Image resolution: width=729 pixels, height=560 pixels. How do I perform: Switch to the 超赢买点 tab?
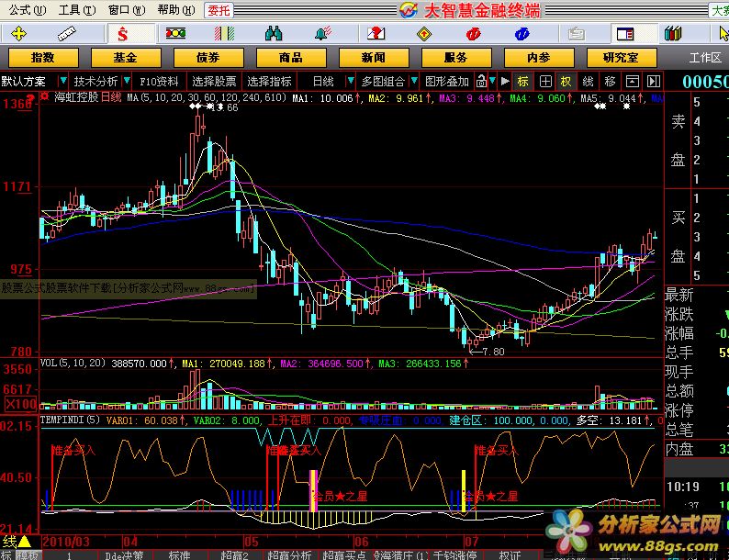tap(344, 555)
